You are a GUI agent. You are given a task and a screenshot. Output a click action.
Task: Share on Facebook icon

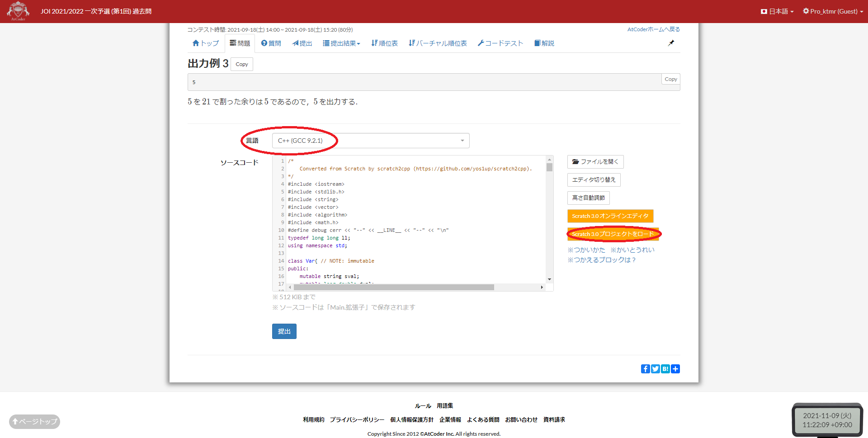[645, 369]
